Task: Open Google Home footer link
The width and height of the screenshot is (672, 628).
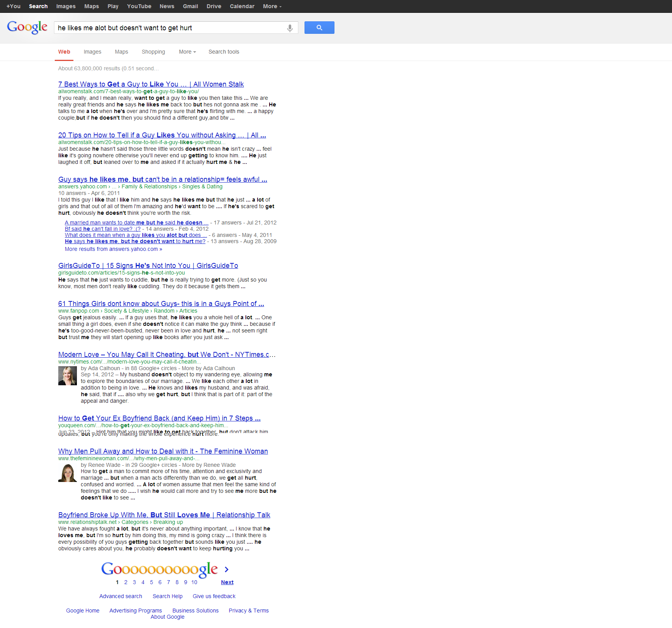Action: pos(83,611)
